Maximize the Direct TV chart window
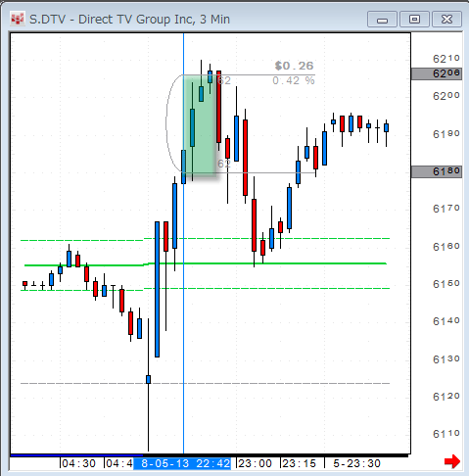Screen dimensions: 469x476 [x=414, y=20]
